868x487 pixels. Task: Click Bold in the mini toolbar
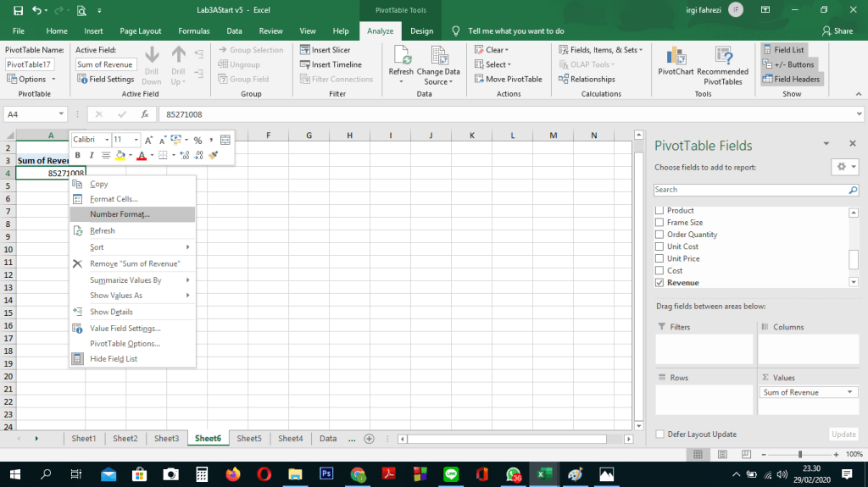tap(78, 155)
